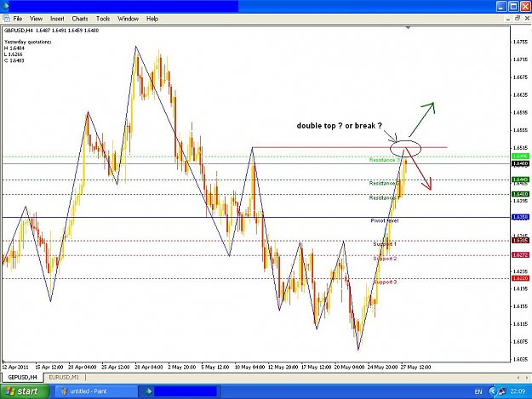Click the EN language indicator in tray
The width and height of the screenshot is (532, 399).
tap(478, 391)
